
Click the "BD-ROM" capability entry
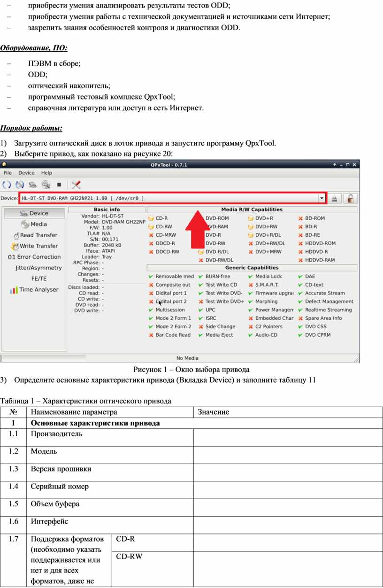pyautogui.click(x=311, y=218)
